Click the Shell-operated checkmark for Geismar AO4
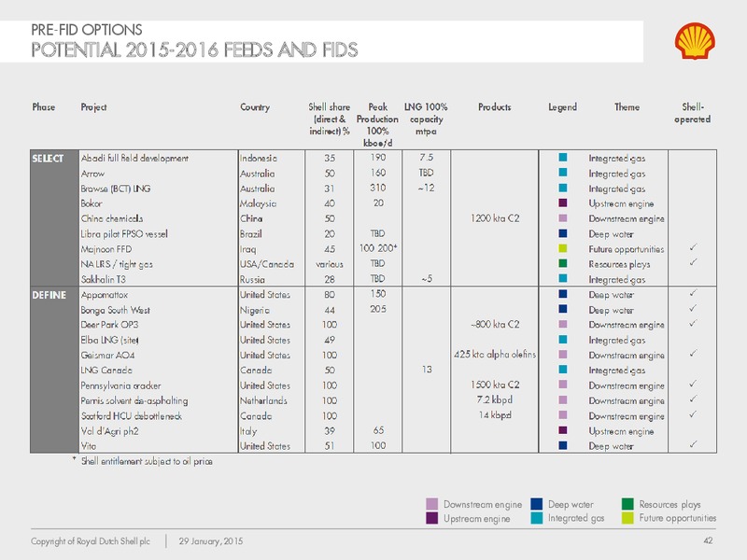The height and width of the screenshot is (560, 747). pyautogui.click(x=693, y=354)
